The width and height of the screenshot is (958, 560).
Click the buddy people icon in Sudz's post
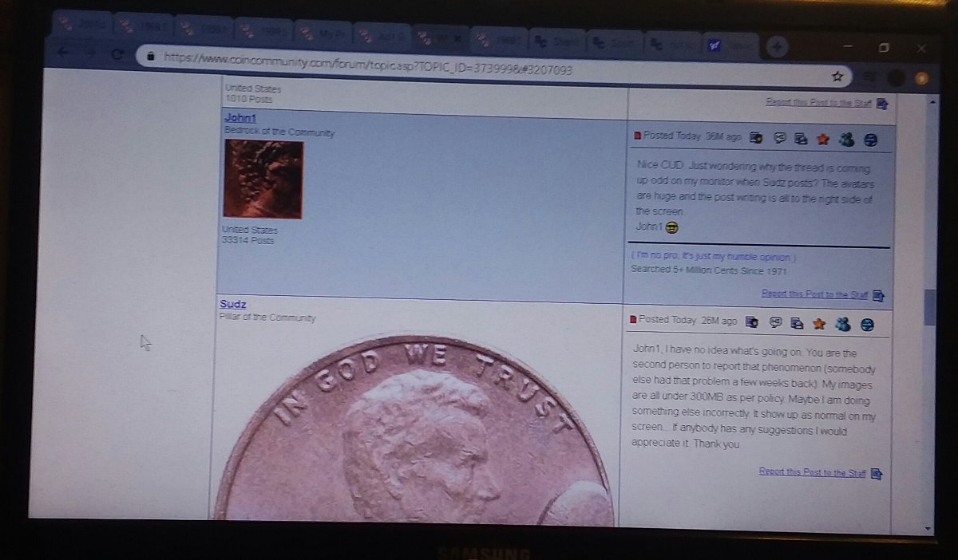(x=842, y=324)
